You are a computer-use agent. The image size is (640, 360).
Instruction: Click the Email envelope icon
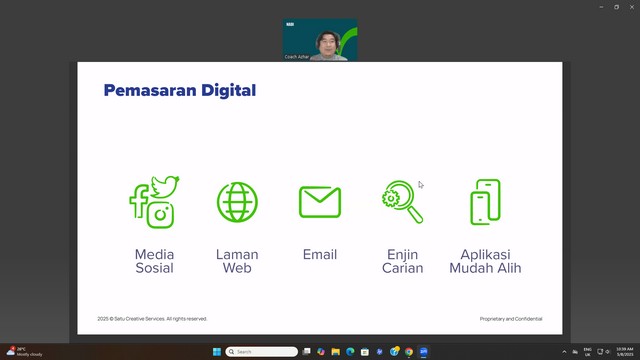click(320, 202)
